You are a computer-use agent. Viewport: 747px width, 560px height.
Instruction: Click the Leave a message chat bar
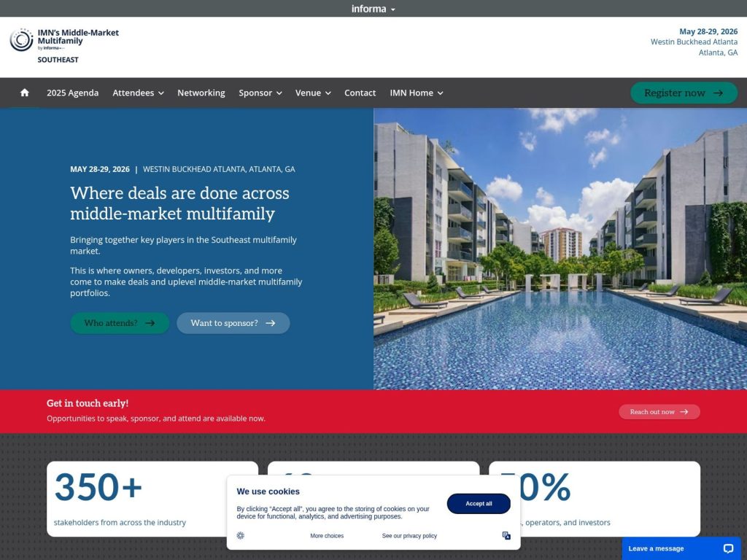[657, 548]
